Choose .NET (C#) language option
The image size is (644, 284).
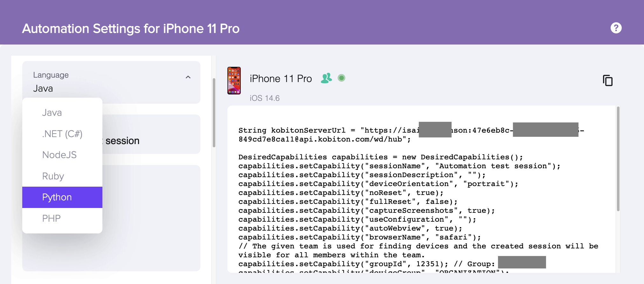click(x=62, y=134)
